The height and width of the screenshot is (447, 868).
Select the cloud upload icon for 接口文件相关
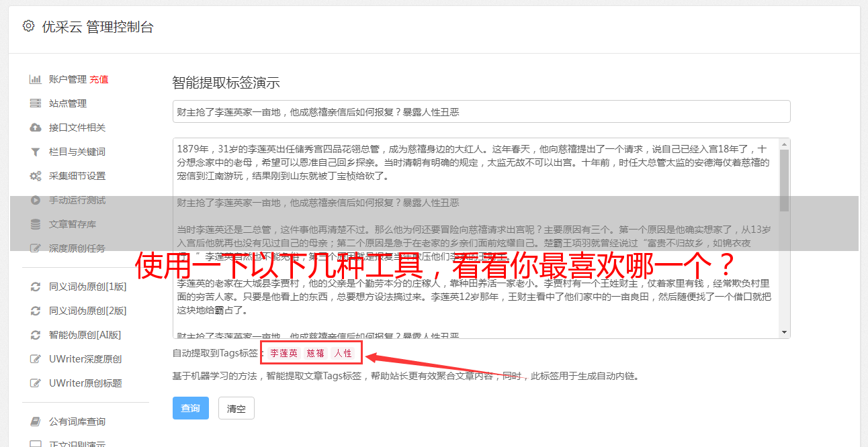pyautogui.click(x=36, y=128)
